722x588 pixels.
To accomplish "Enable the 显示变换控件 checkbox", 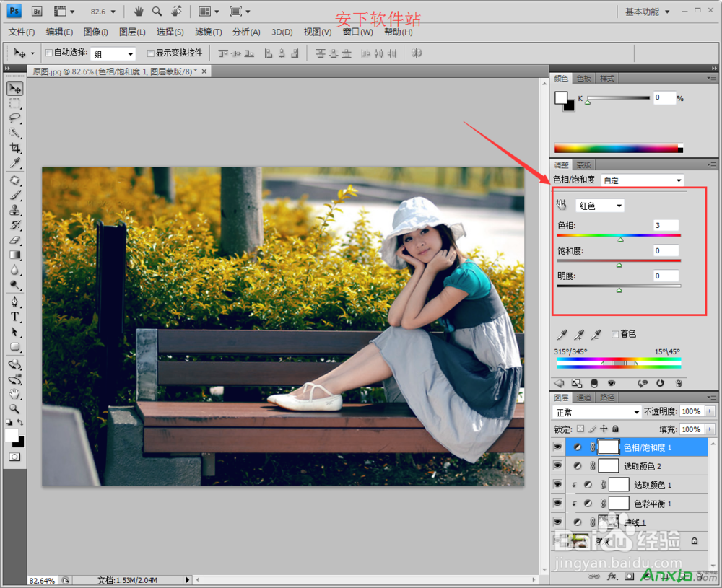I will 150,53.
